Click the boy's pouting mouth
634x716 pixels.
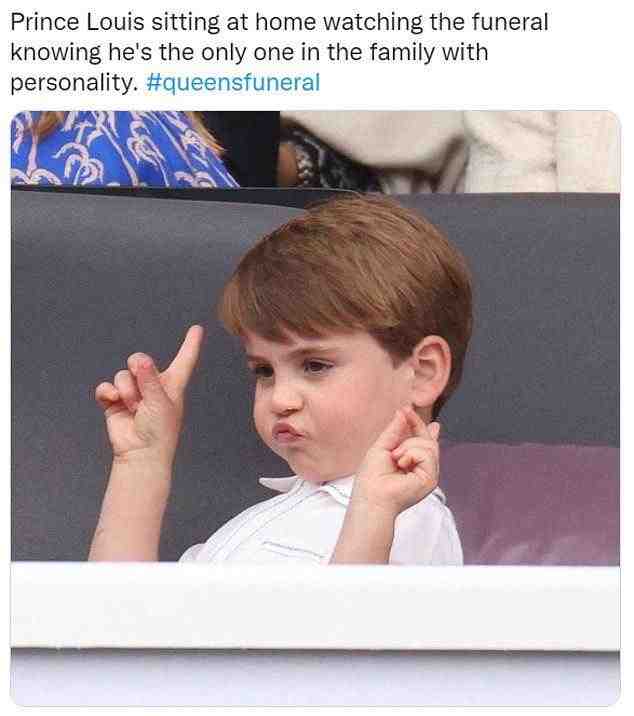287,432
